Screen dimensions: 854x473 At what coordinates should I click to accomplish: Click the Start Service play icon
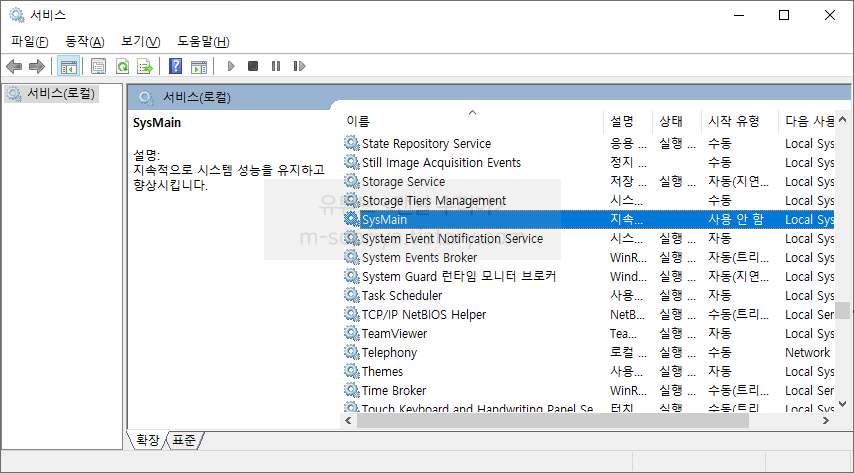231,66
